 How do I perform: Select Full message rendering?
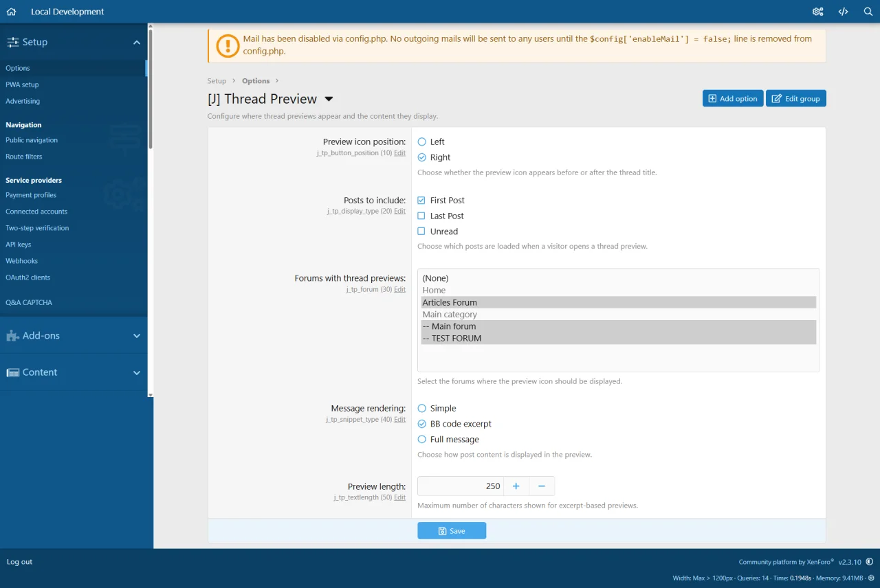[422, 440]
